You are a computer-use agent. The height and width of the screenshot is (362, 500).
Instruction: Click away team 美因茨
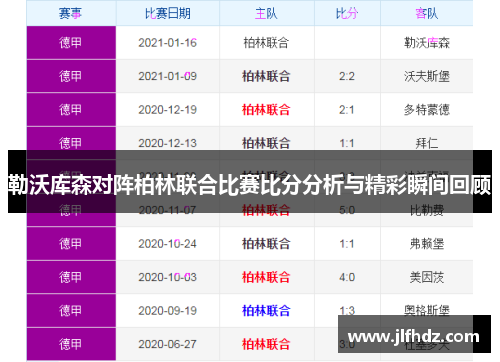point(427,277)
